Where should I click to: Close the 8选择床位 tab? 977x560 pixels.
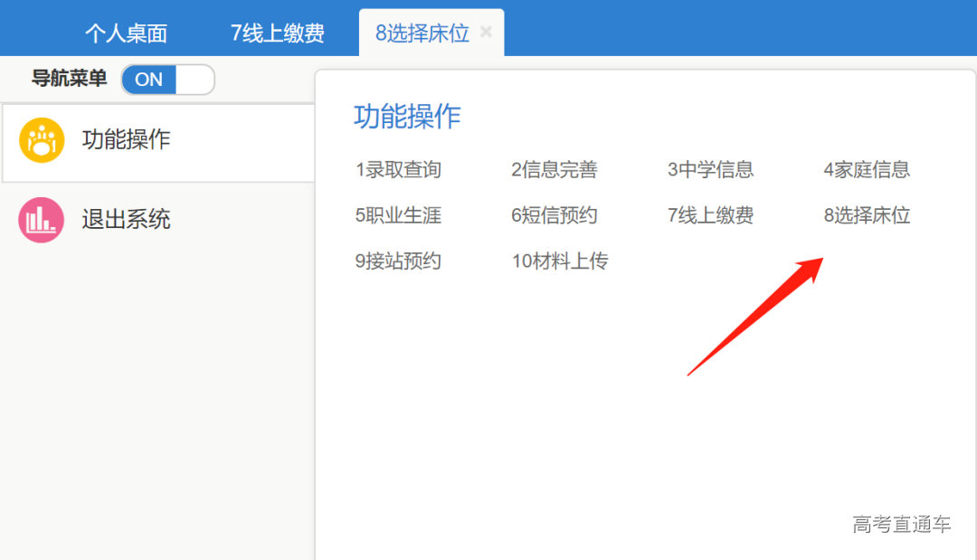coord(486,32)
